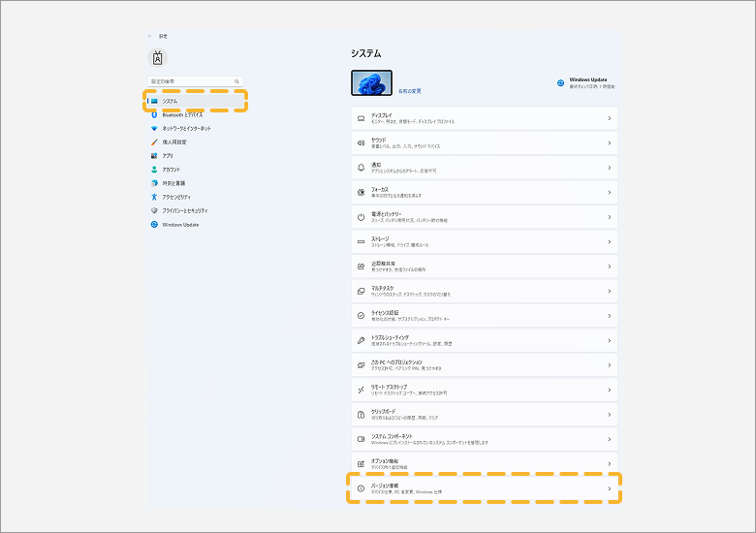Click the フォーカス icon

pos(362,192)
